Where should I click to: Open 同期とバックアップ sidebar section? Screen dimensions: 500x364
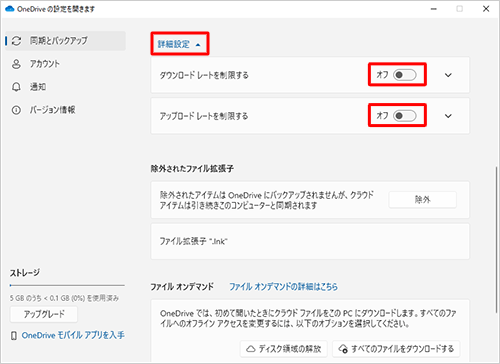coord(65,41)
